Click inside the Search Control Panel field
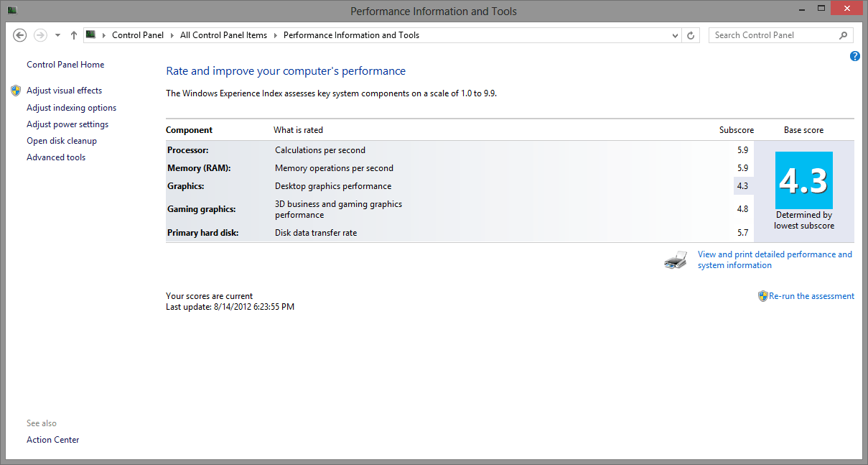The image size is (868, 465). click(x=772, y=35)
